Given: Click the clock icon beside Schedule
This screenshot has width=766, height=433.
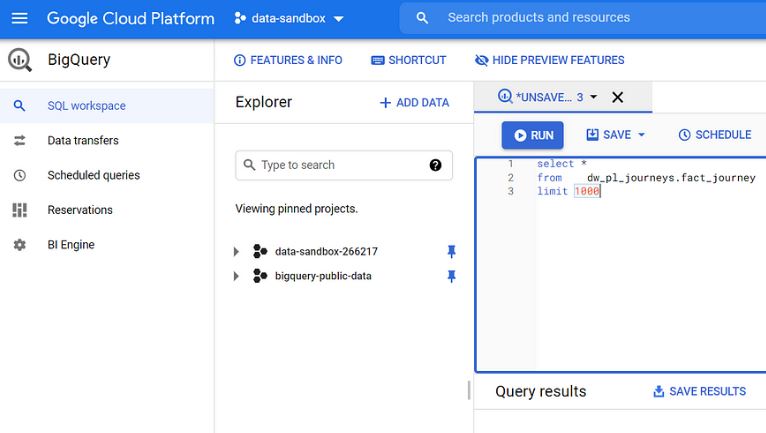Looking at the screenshot, I should click(x=684, y=135).
